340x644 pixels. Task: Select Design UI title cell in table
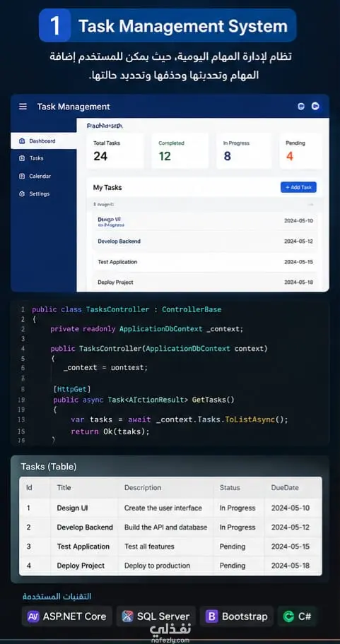point(72,508)
